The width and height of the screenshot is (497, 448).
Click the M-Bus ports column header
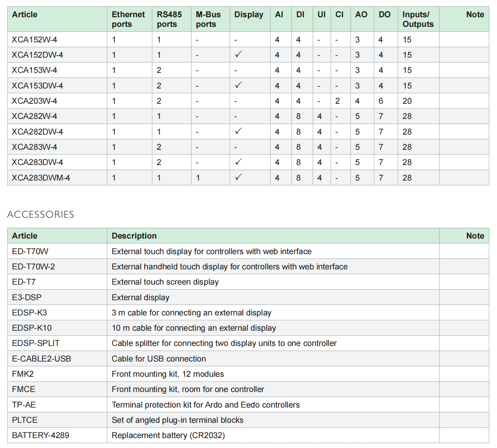coord(208,19)
